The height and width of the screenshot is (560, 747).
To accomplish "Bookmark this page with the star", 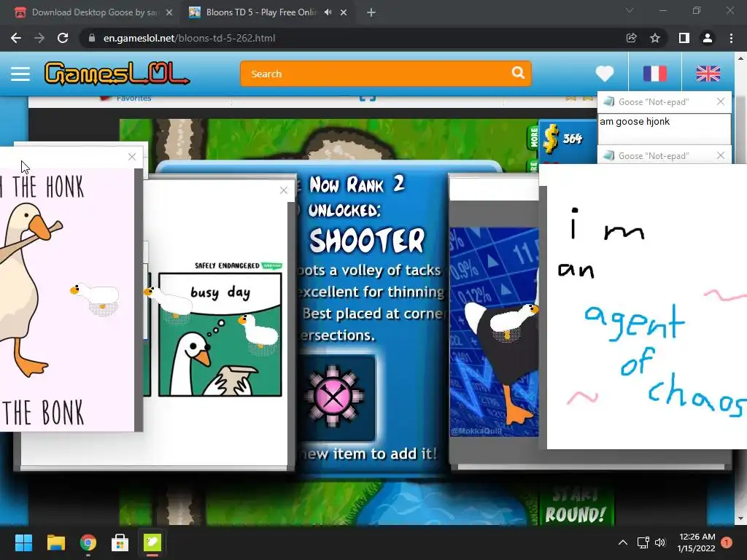I will pyautogui.click(x=655, y=38).
